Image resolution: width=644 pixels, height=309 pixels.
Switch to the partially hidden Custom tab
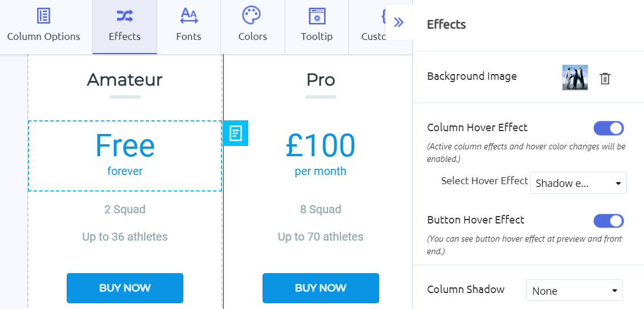tap(374, 27)
